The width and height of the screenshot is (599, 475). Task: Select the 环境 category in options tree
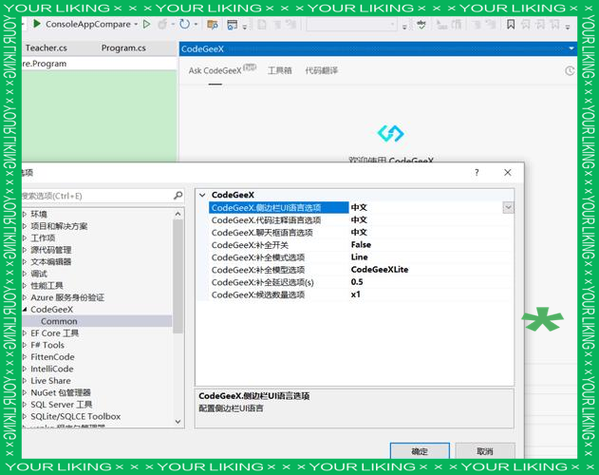(39, 214)
